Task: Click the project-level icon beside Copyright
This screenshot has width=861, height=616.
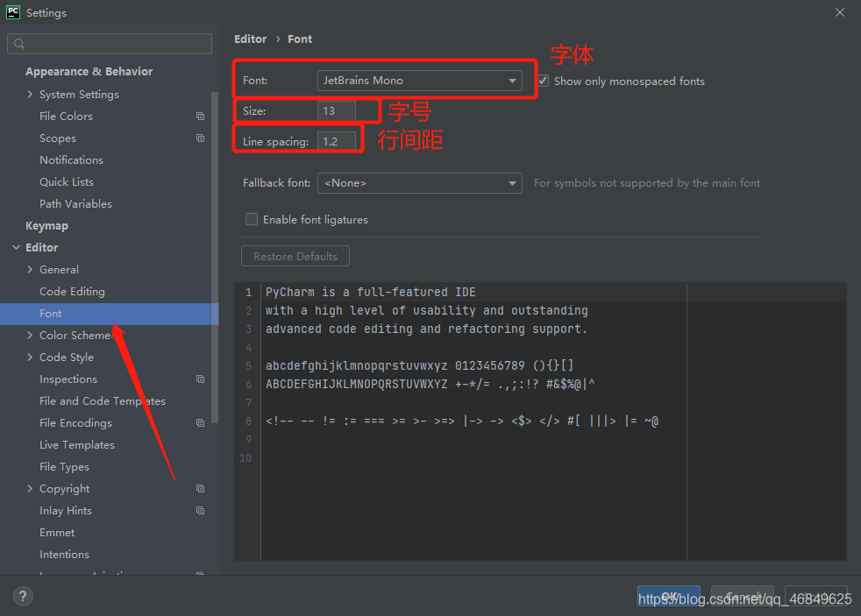Action: click(x=201, y=489)
